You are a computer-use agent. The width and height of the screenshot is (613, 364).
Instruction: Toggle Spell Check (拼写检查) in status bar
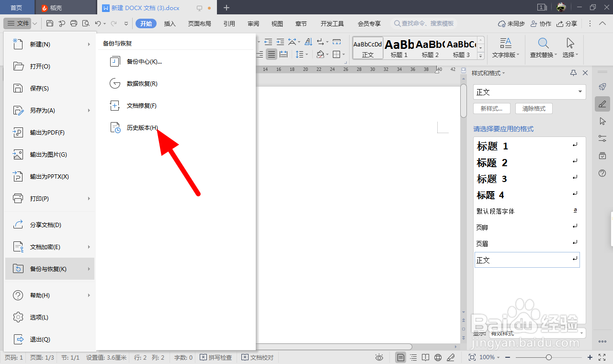216,357
